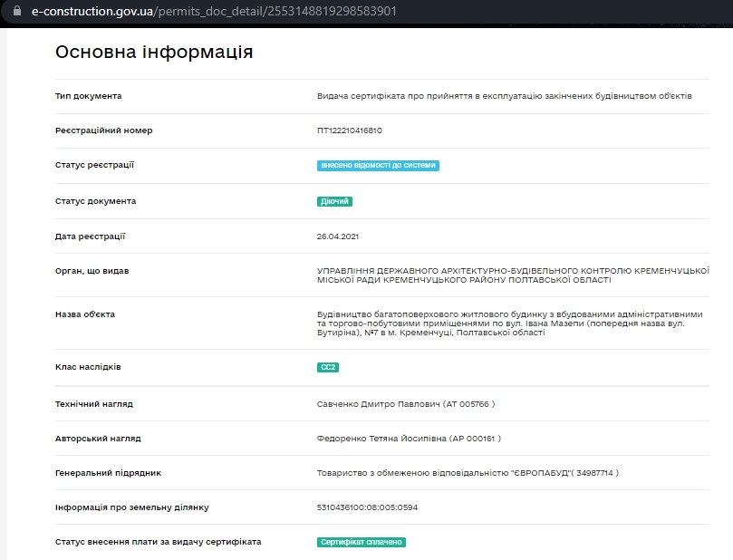The image size is (733, 560).
Task: Click 'Інформація про земельну ділянку' label
Action: 131,507
